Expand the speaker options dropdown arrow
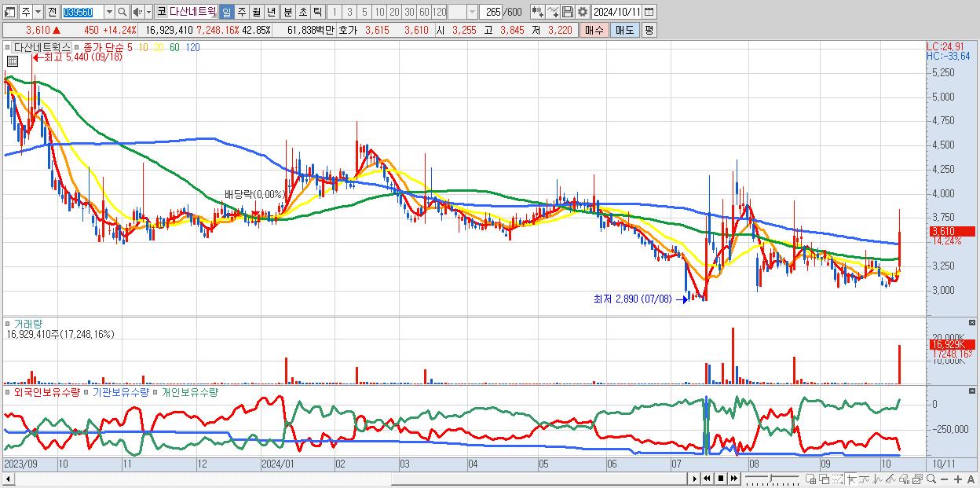Screen dimensions: 980x488 pos(148,12)
